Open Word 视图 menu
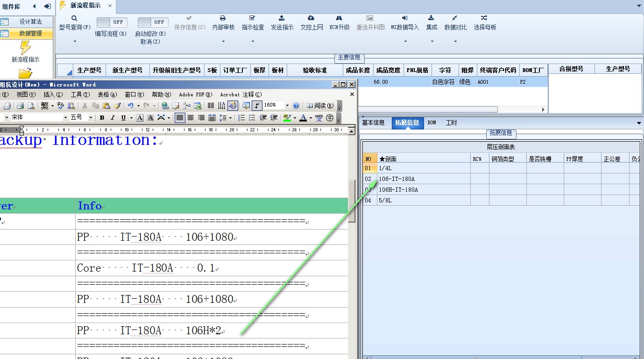 (x=26, y=94)
